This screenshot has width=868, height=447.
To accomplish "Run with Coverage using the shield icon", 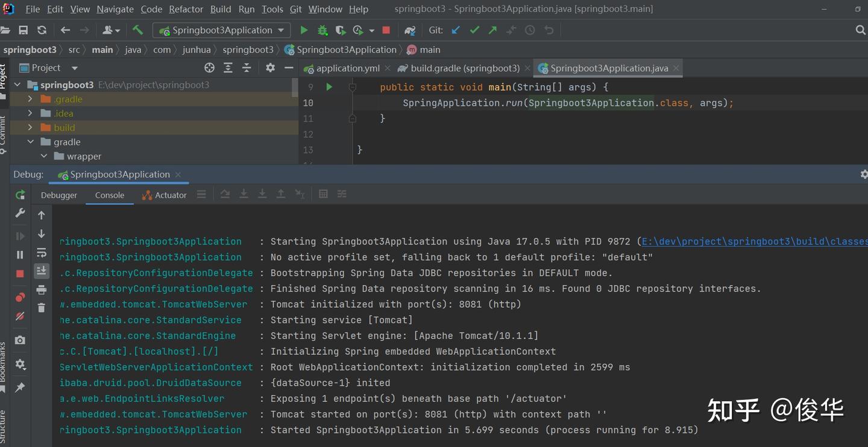I will [341, 30].
